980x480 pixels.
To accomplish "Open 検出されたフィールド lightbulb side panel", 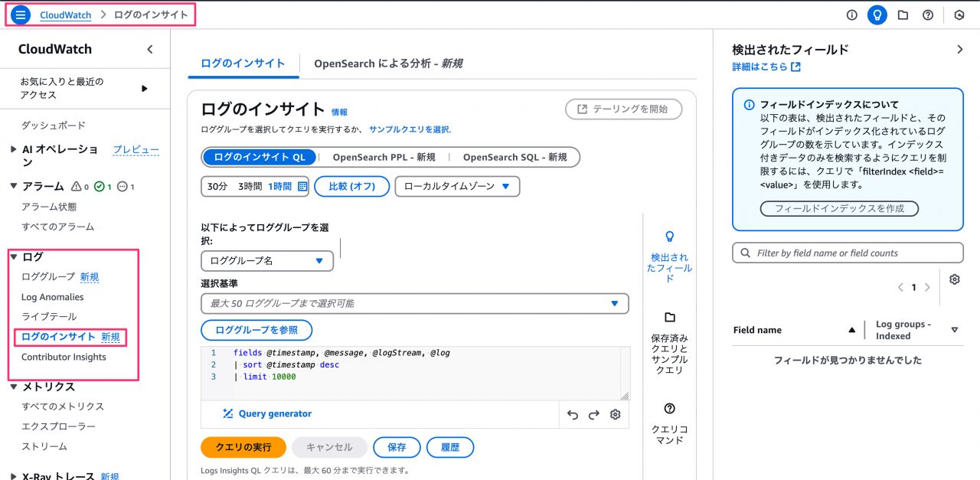I will 670,257.
